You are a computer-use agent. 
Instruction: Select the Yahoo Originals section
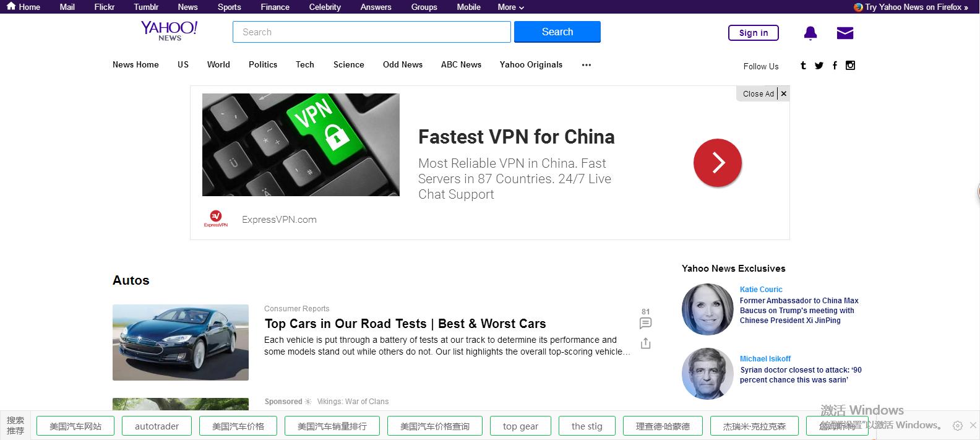click(x=531, y=64)
